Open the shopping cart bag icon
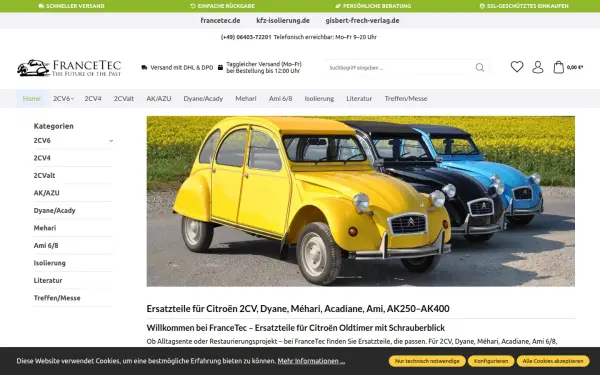The height and width of the screenshot is (375, 600). [x=558, y=67]
